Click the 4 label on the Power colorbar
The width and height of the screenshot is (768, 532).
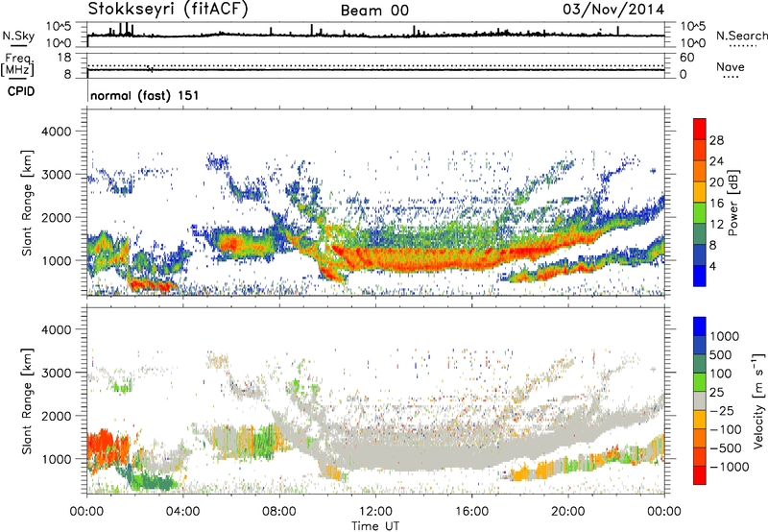coord(712,266)
